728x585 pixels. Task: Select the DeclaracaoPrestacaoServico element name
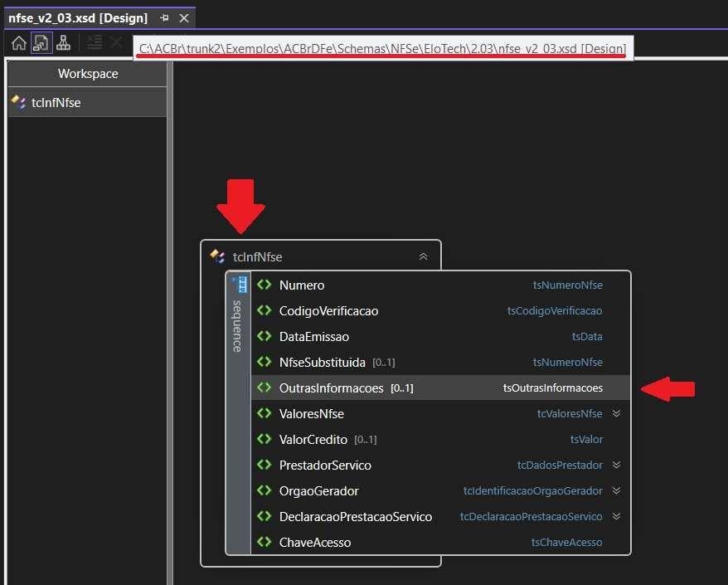point(356,517)
